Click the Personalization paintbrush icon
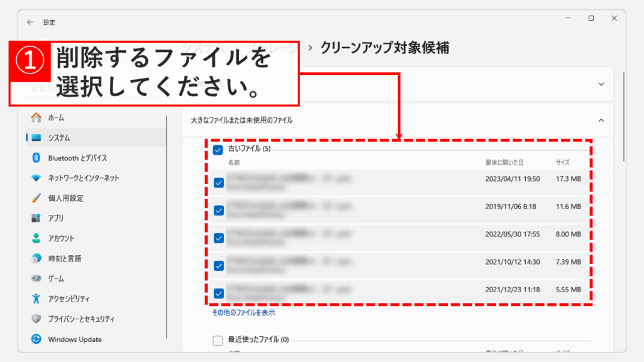 (36, 198)
